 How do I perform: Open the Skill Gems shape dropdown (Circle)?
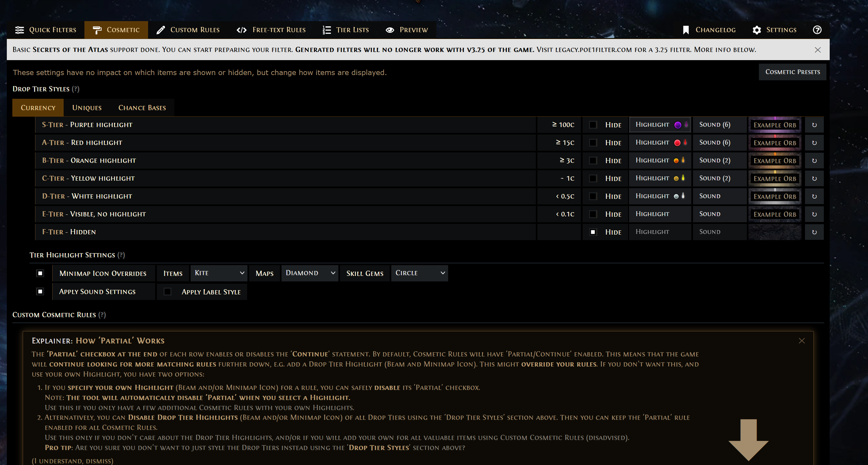coord(420,273)
